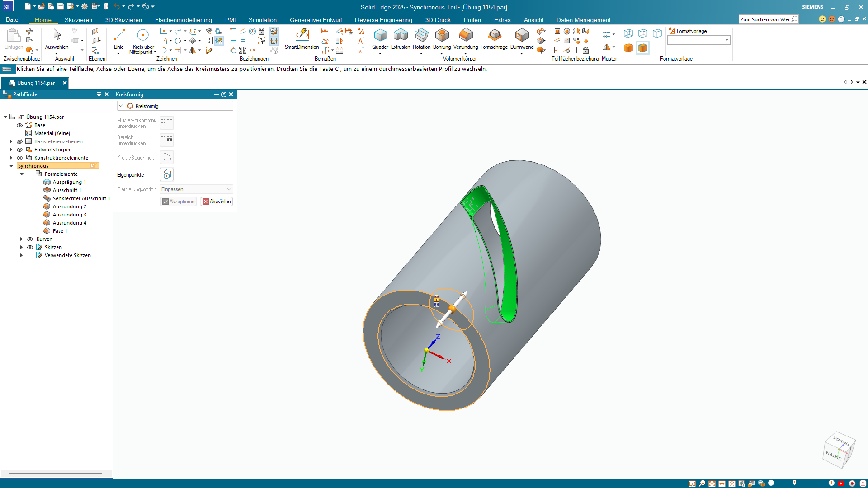Start the Dünnwand thin wall command
This screenshot has width=868, height=488.
pos(522,39)
